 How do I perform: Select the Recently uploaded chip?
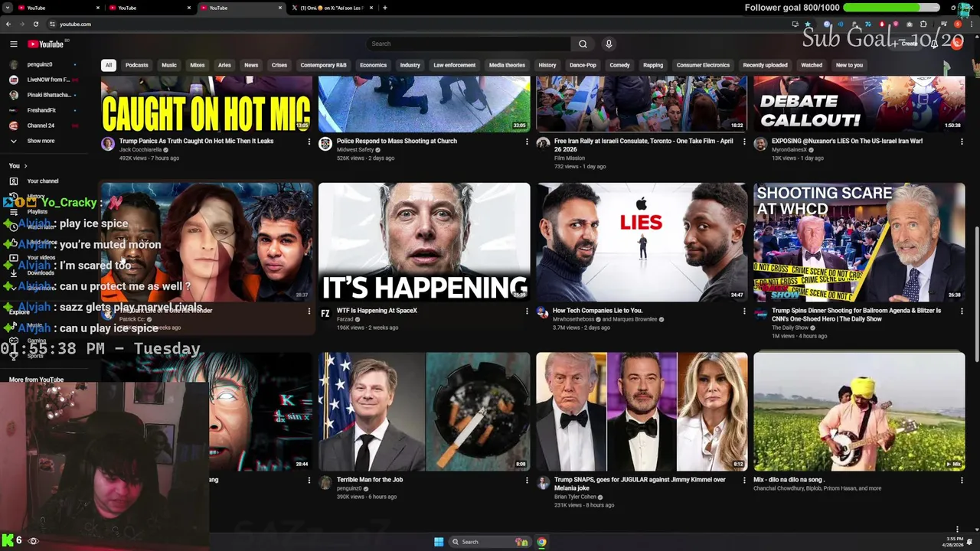click(x=765, y=65)
